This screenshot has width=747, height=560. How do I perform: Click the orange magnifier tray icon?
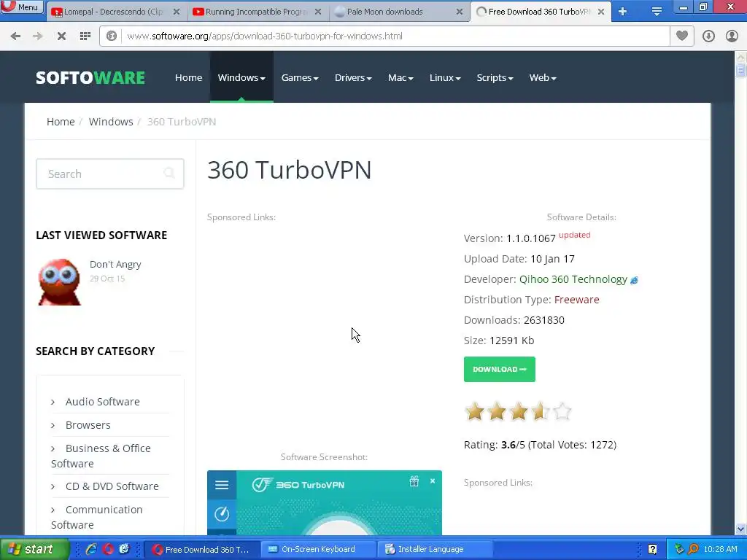(693, 549)
